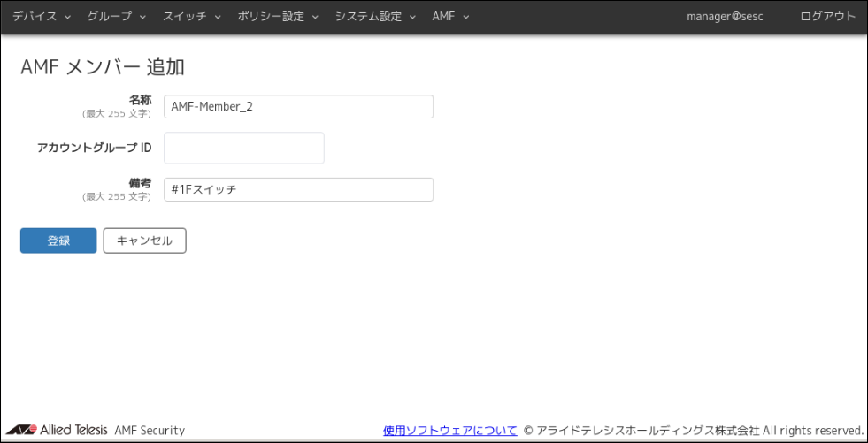Click the AMF メンバー 追加 page heading

[x=102, y=67]
